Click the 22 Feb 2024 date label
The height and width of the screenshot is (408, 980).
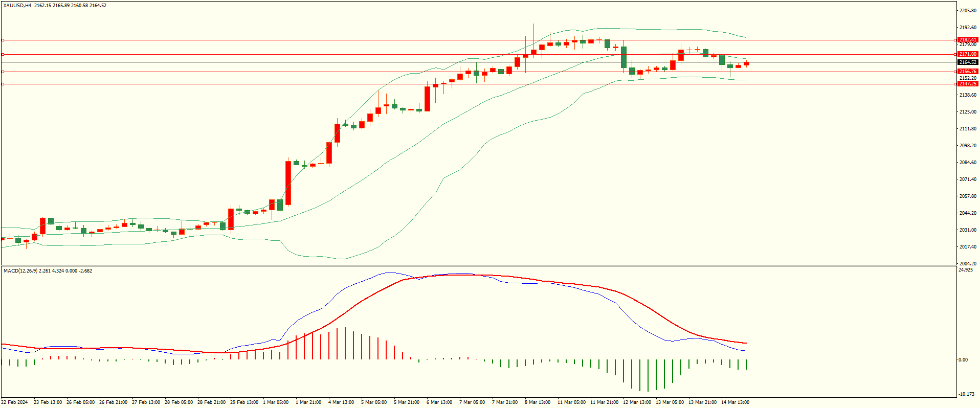pyautogui.click(x=15, y=402)
